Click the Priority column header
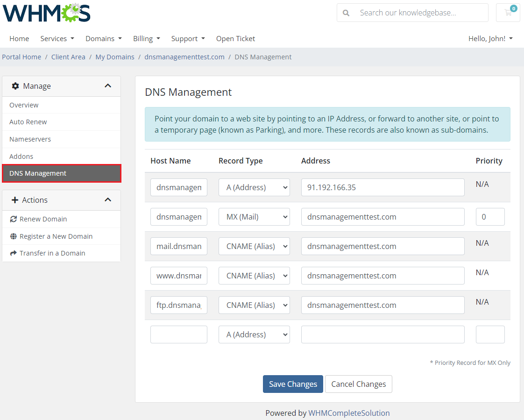This screenshot has height=420, width=524. [x=489, y=161]
